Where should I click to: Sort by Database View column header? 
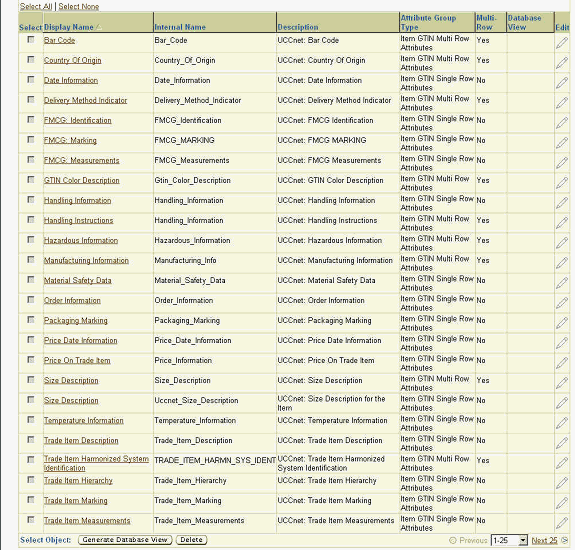point(524,22)
